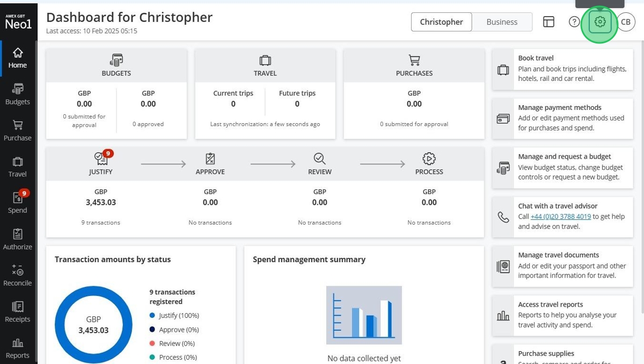Viewport: 644px width, 364px height.
Task: Open Manage payment methods card
Action: [562, 119]
